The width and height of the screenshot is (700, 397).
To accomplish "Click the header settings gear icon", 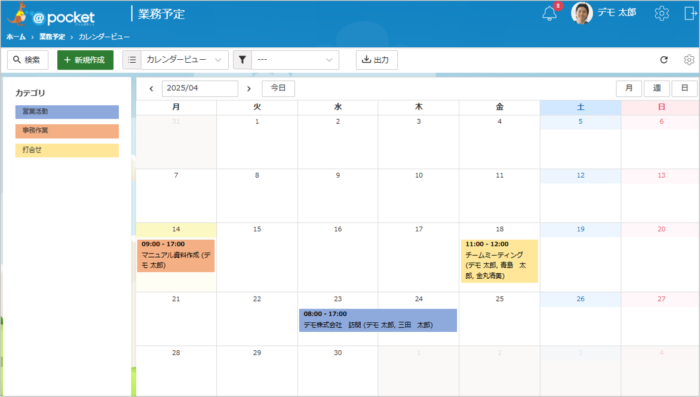I will click(662, 13).
